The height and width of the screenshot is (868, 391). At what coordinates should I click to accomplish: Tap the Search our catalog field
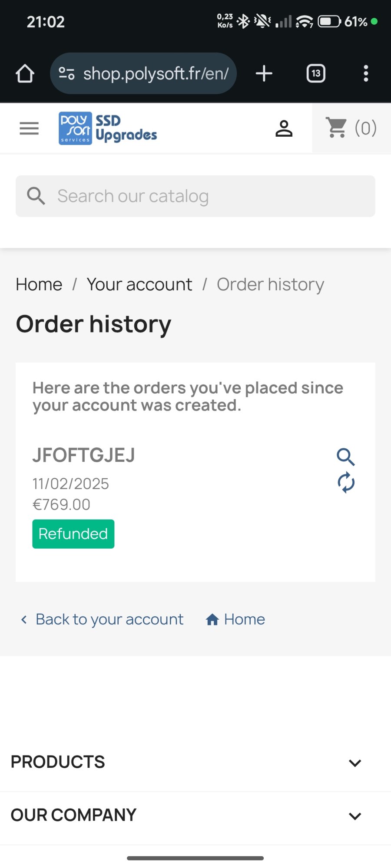pos(195,196)
